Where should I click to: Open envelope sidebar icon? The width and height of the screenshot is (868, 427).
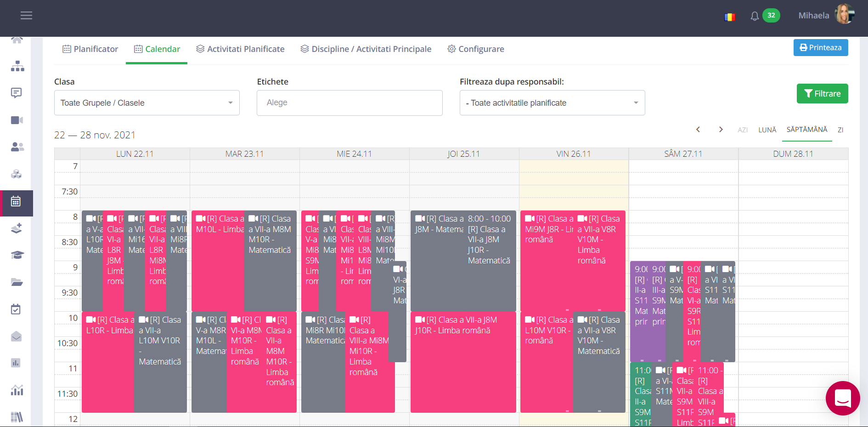click(x=16, y=336)
